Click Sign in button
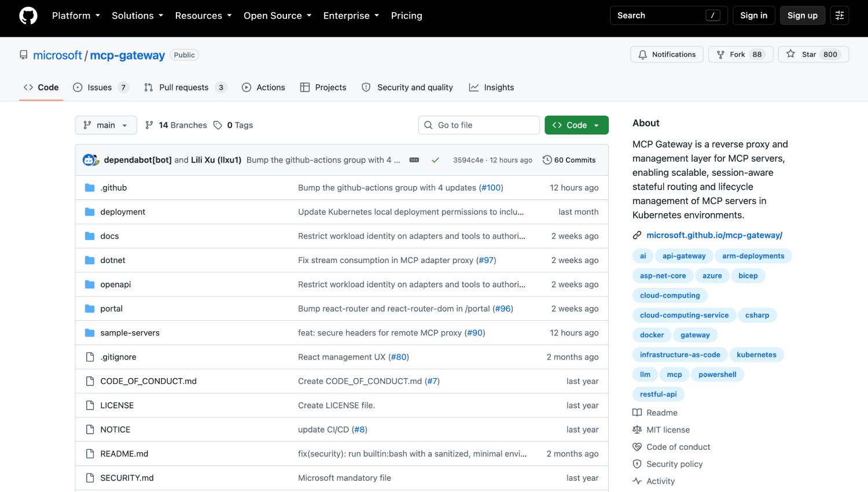Screen dimensions: 868x492 point(753,16)
